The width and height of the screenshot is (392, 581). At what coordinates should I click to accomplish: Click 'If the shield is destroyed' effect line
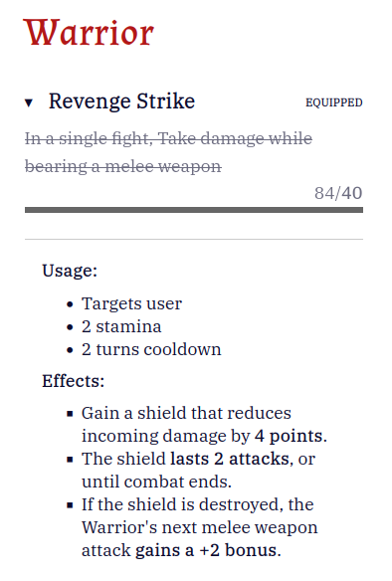(197, 504)
